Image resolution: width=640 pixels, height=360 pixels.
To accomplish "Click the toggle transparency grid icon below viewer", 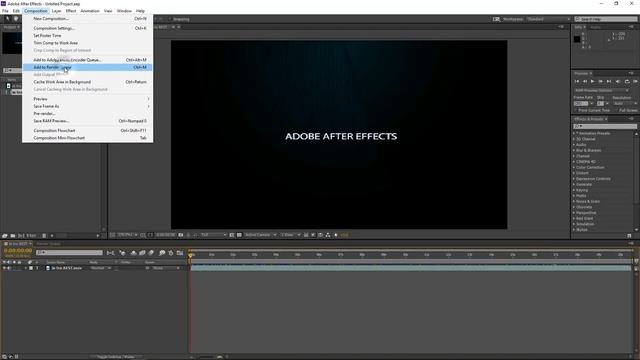I will click(239, 235).
